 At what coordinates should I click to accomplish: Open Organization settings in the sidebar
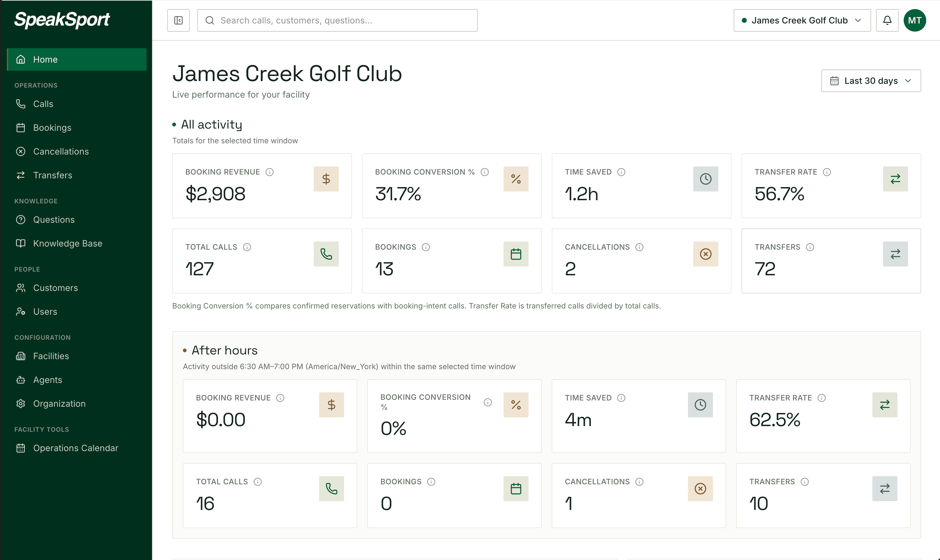[77, 404]
